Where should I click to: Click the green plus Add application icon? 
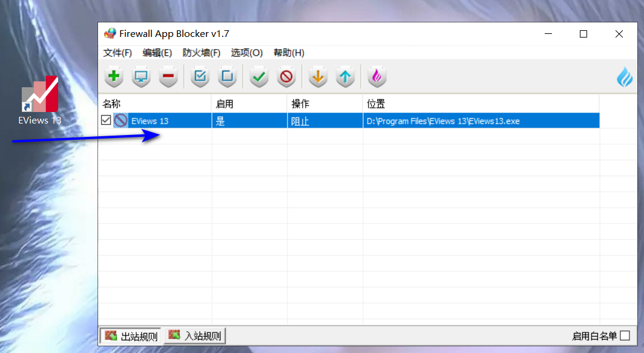pyautogui.click(x=114, y=76)
